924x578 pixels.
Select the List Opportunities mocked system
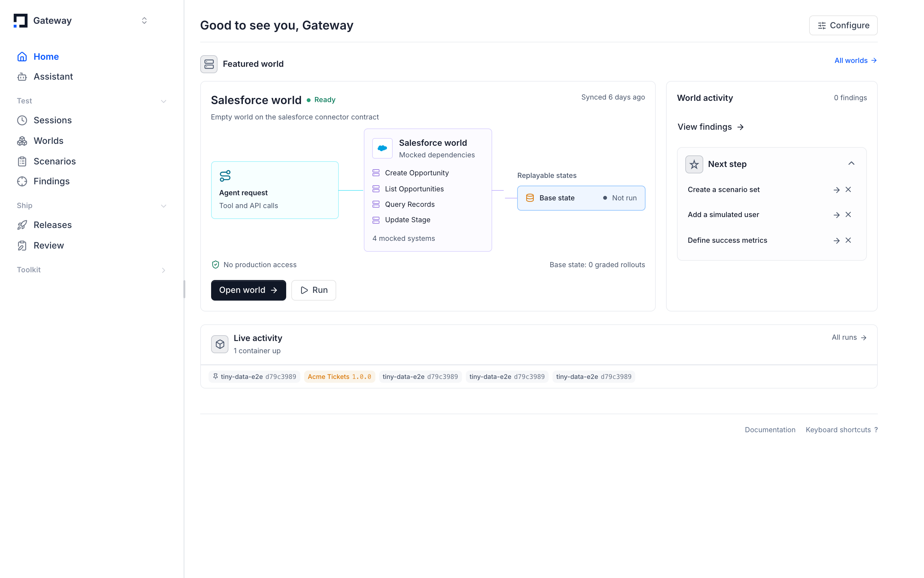408,189
